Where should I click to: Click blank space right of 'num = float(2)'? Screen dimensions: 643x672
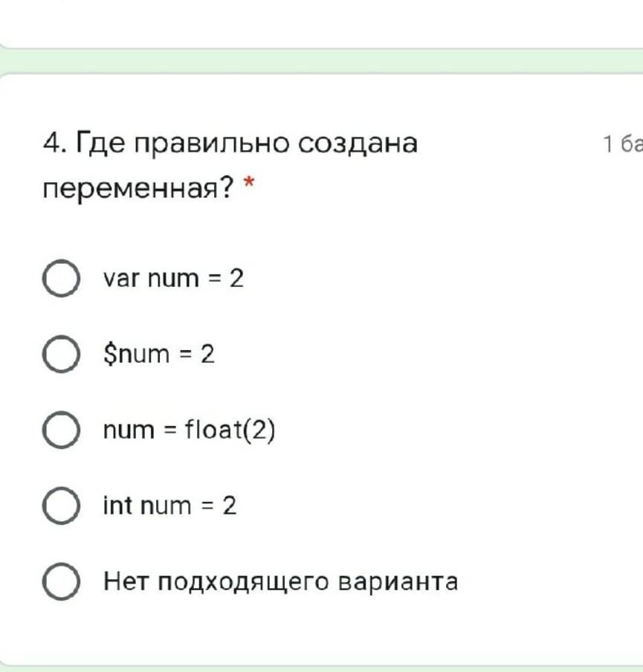tap(446, 430)
